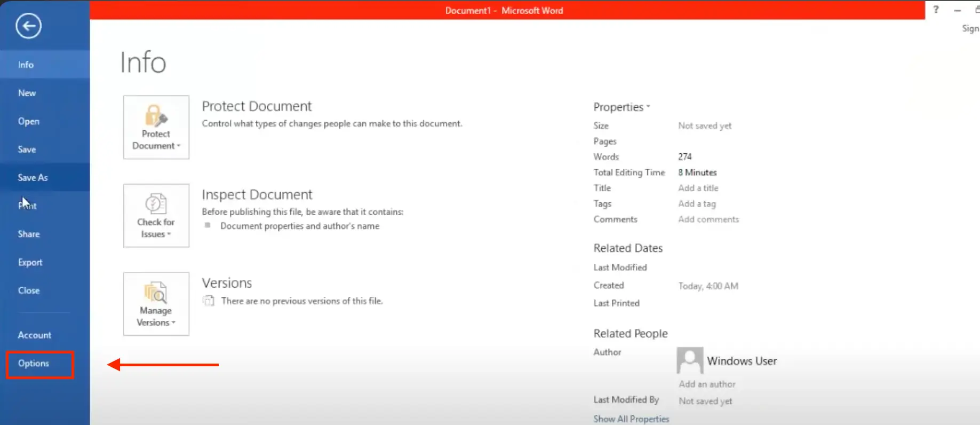Click the Add comments field

[x=708, y=219]
